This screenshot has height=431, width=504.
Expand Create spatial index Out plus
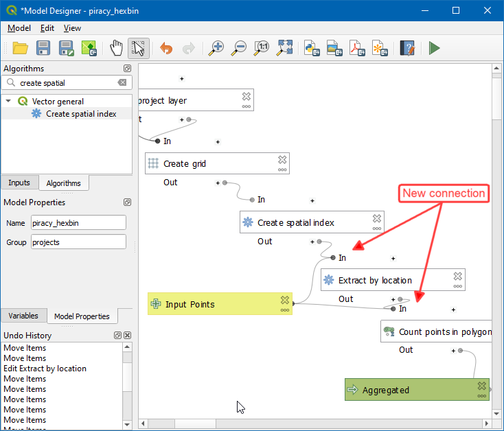312,242
